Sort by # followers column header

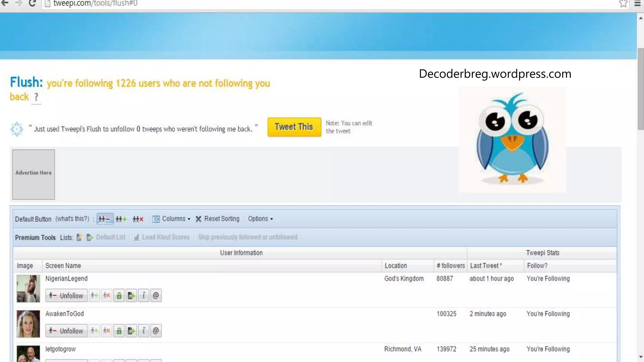450,266
